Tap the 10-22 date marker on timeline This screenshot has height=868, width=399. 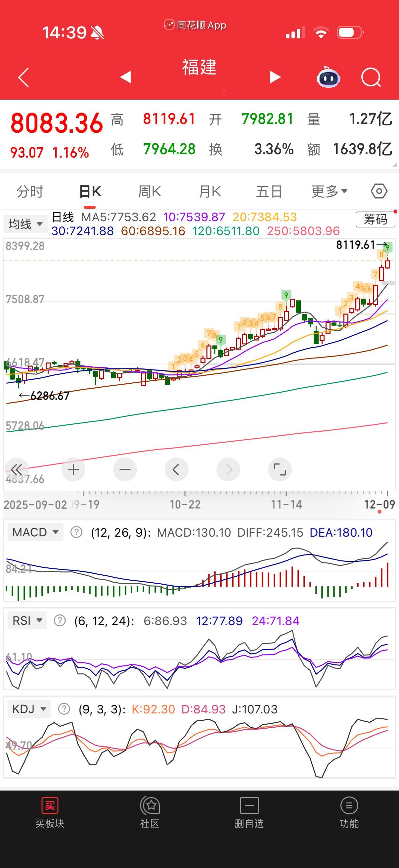click(185, 505)
